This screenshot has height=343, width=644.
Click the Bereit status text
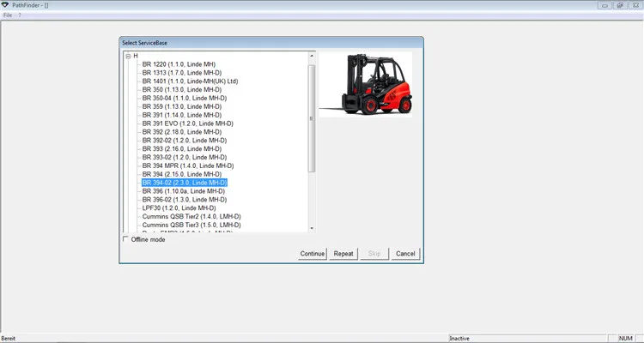click(9, 339)
